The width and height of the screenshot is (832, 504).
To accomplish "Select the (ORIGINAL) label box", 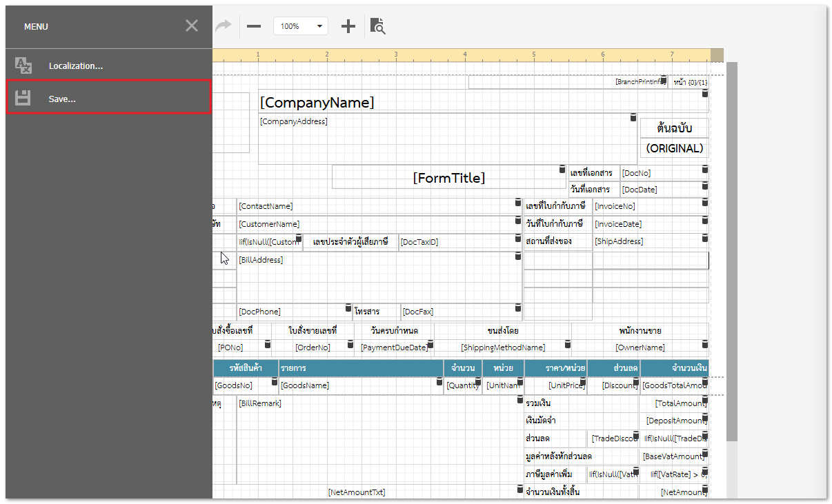I will click(x=674, y=148).
